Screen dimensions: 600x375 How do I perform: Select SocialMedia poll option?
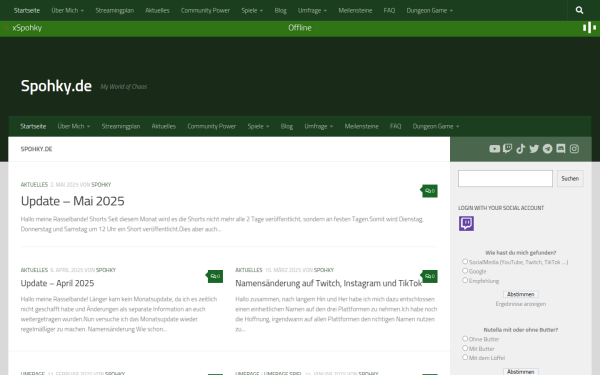pos(465,261)
